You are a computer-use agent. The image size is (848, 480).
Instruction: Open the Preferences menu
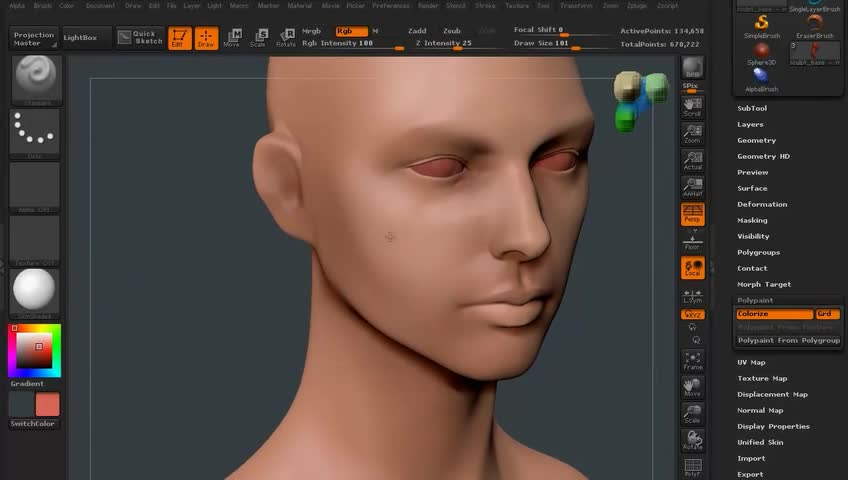click(390, 6)
